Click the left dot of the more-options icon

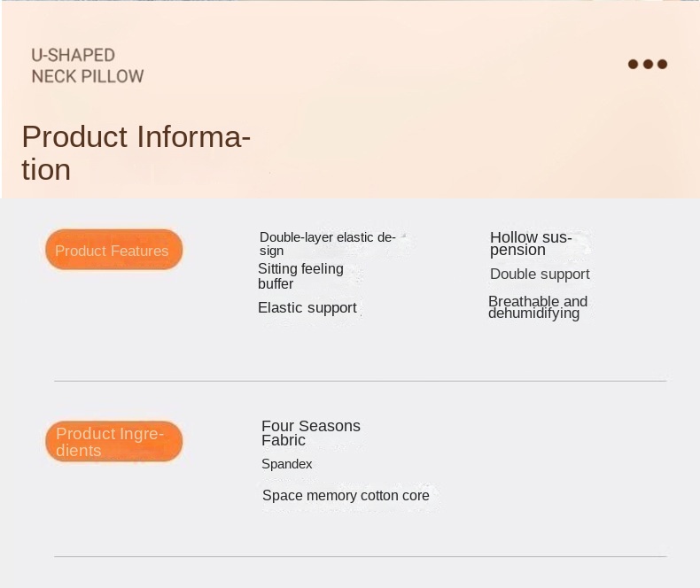point(633,64)
